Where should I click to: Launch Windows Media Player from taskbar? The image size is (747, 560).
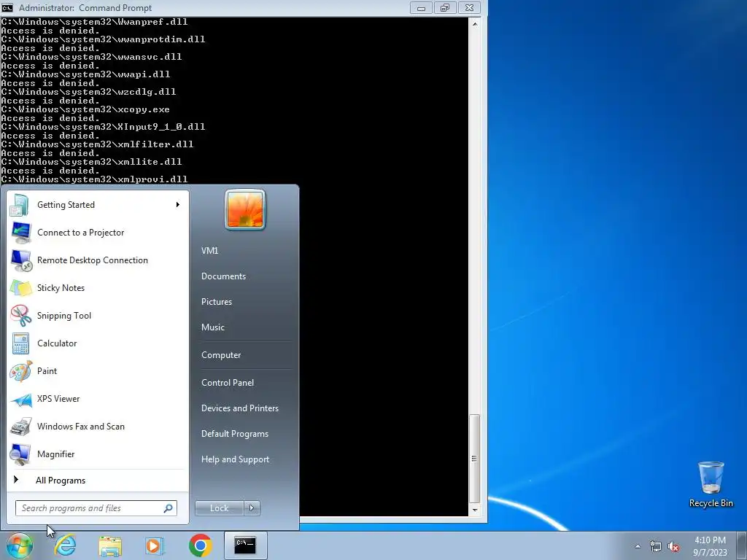coord(155,545)
